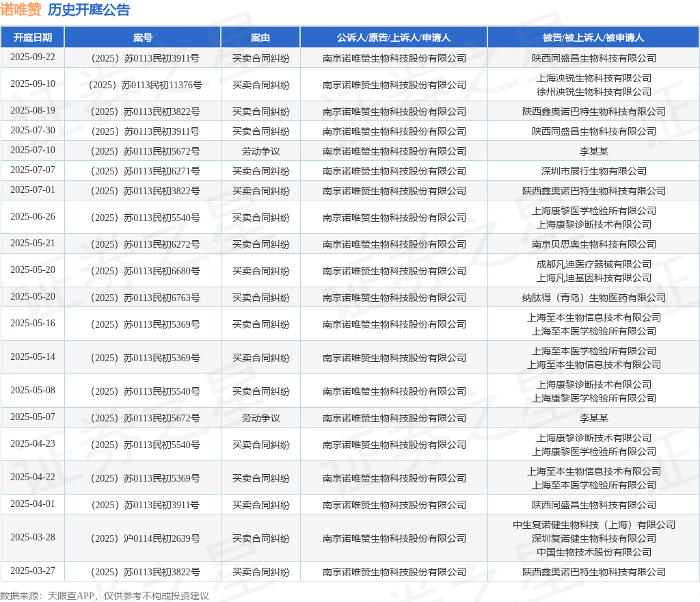Click defendant 中国生物技术股份有限公司
Screen dimensions: 700x602
point(594,552)
